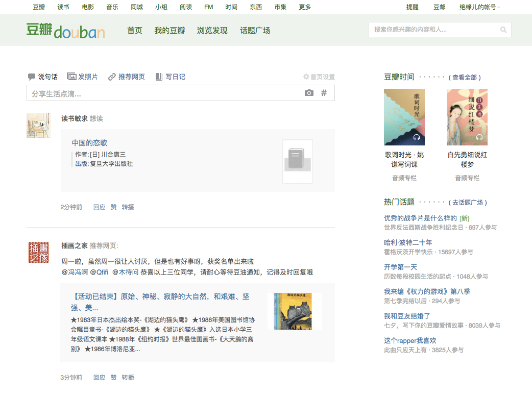Open 豆邮 mailbox
Screen dimensions: 532x395
(440, 7)
